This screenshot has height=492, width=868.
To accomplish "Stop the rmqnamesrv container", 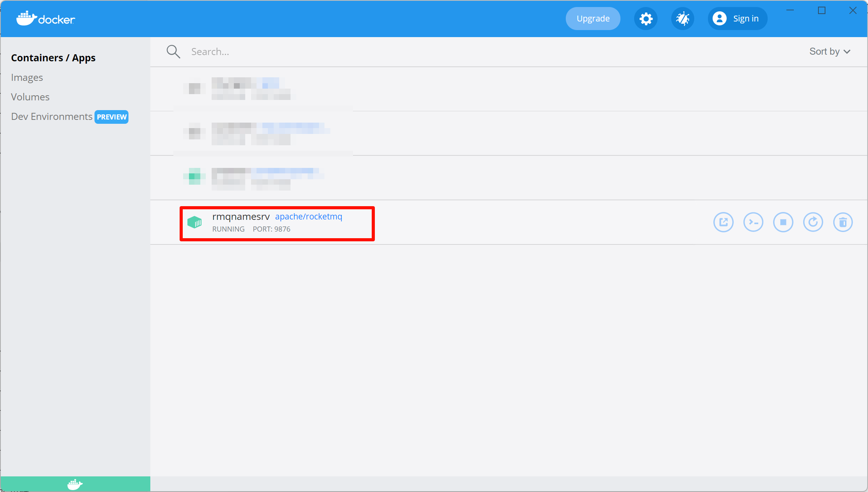I will pyautogui.click(x=783, y=222).
